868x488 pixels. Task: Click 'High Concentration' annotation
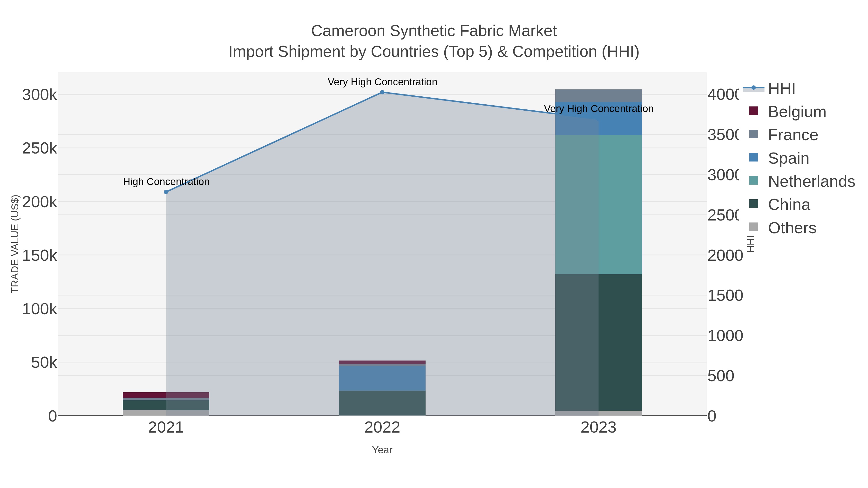click(166, 182)
